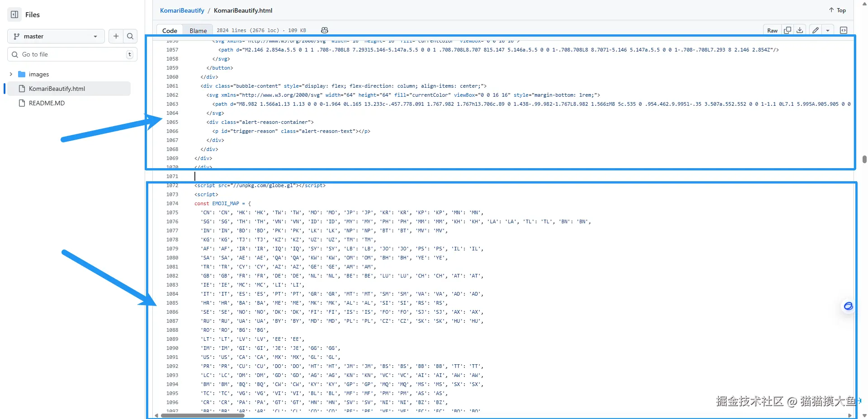
Task: Click the 2824 lines file info text
Action: (261, 30)
